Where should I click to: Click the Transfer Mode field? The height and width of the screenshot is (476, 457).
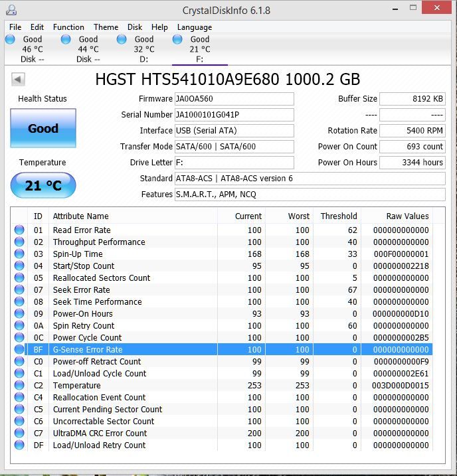234,147
